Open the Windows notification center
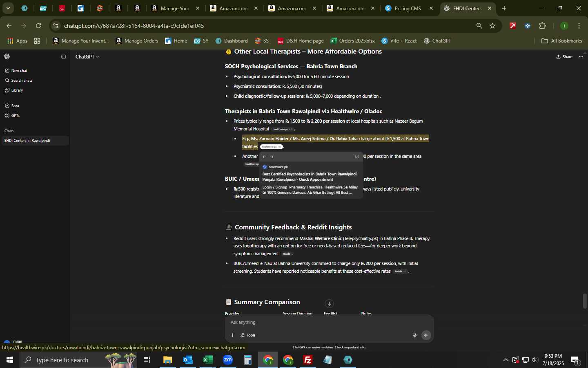 click(x=576, y=360)
